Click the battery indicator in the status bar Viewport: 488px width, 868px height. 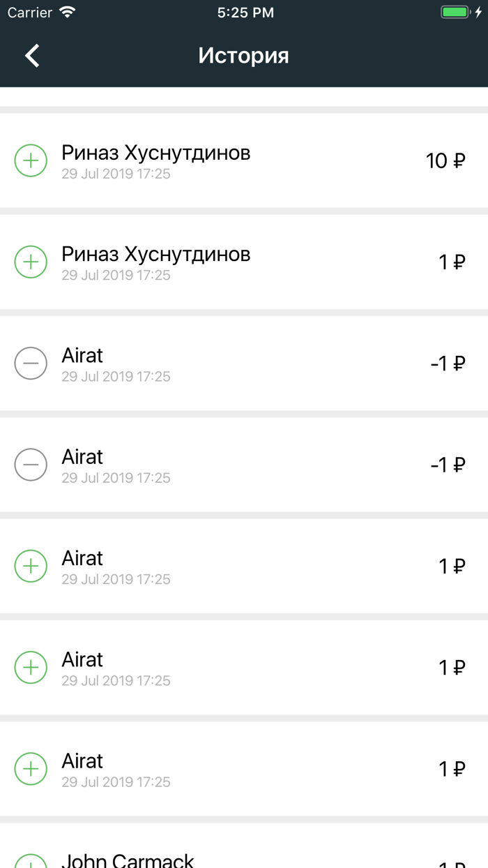click(x=457, y=11)
